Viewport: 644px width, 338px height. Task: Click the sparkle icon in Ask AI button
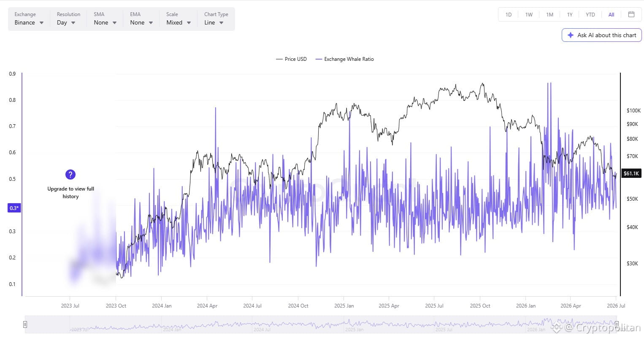click(571, 35)
